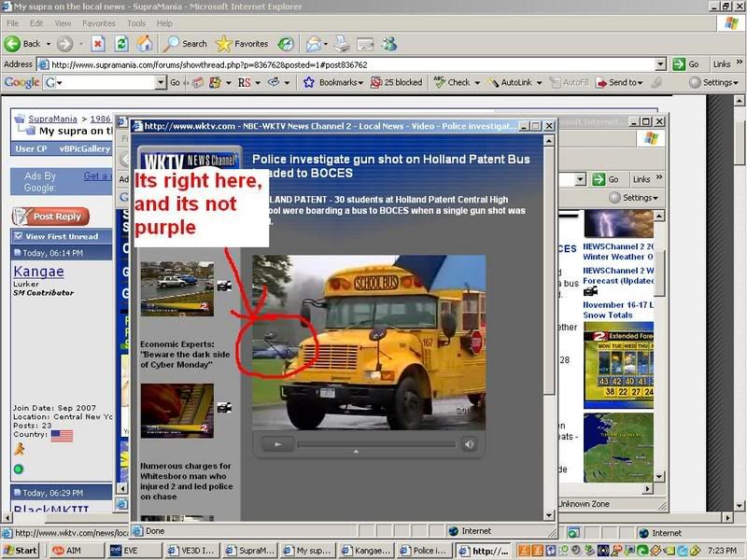
Task: Open Settings dropdown in background IE window
Action: (x=634, y=198)
